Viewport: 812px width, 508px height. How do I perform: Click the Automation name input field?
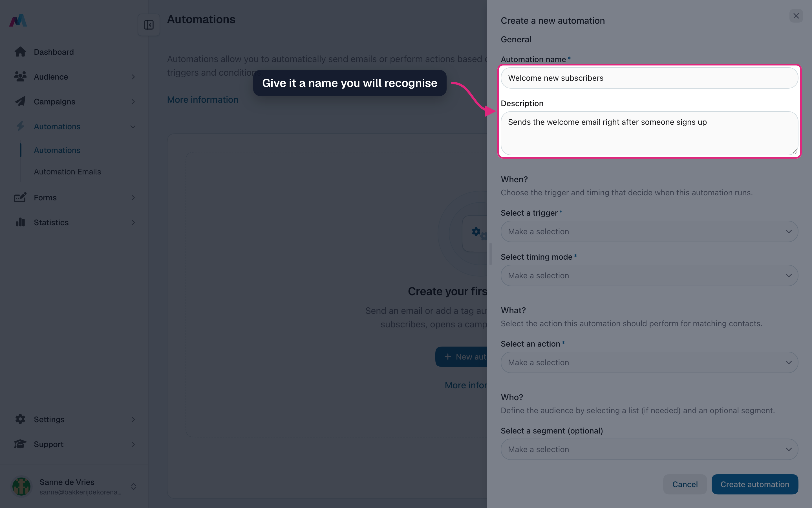(x=649, y=78)
